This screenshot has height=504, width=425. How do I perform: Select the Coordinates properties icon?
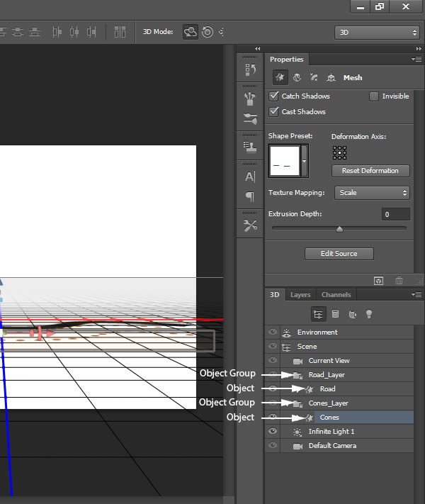click(x=331, y=77)
